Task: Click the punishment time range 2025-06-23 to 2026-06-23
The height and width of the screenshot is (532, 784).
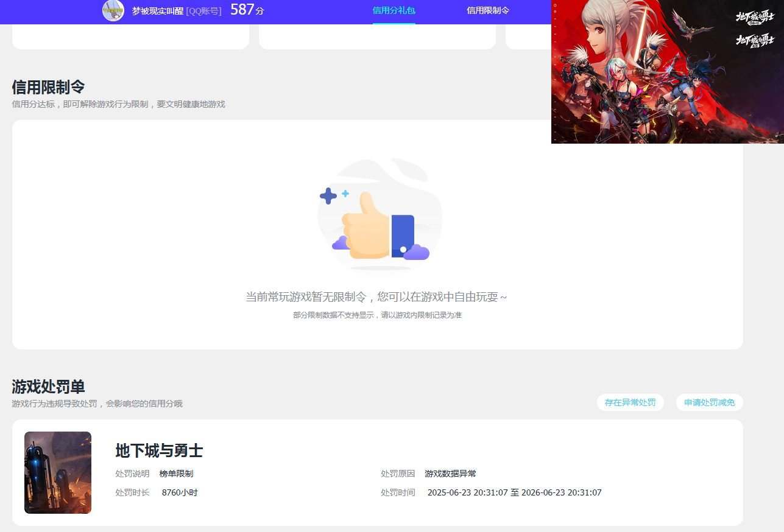Action: pos(514,492)
